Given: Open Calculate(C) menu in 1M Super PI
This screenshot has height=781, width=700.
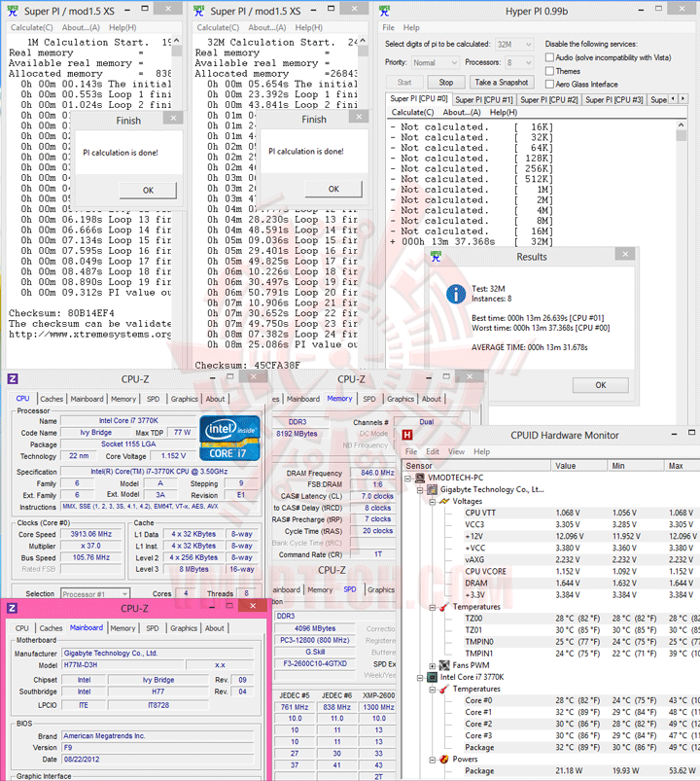Looking at the screenshot, I should [32, 27].
